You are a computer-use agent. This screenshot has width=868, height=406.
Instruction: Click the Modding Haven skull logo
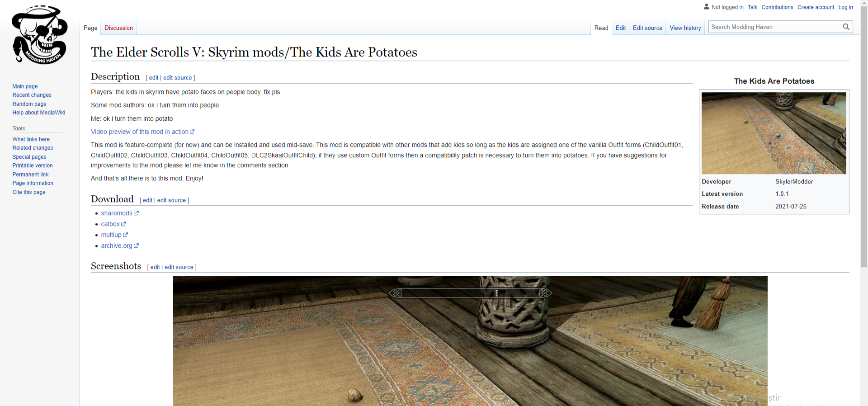pyautogui.click(x=40, y=35)
